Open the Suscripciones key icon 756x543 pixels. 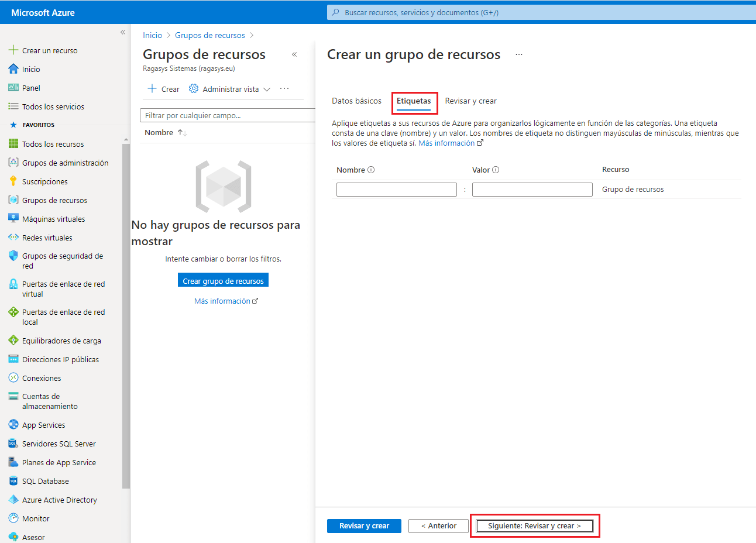tap(13, 181)
